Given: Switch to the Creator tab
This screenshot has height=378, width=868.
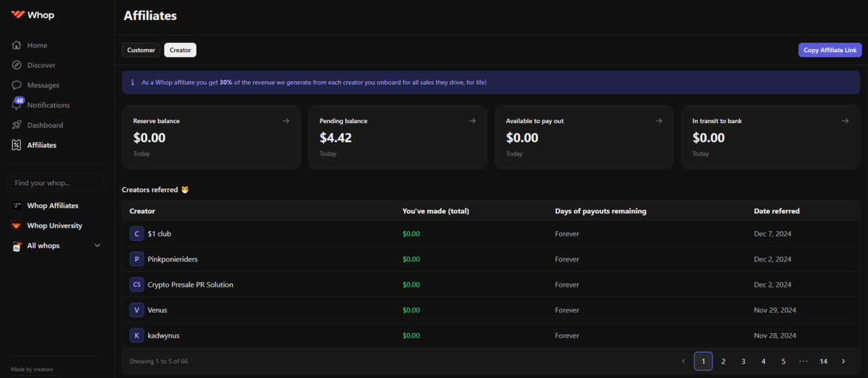Looking at the screenshot, I should tap(180, 50).
